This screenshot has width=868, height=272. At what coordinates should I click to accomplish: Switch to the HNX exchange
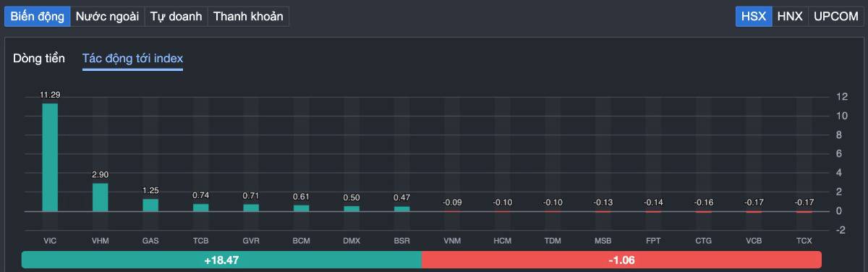pyautogui.click(x=790, y=16)
